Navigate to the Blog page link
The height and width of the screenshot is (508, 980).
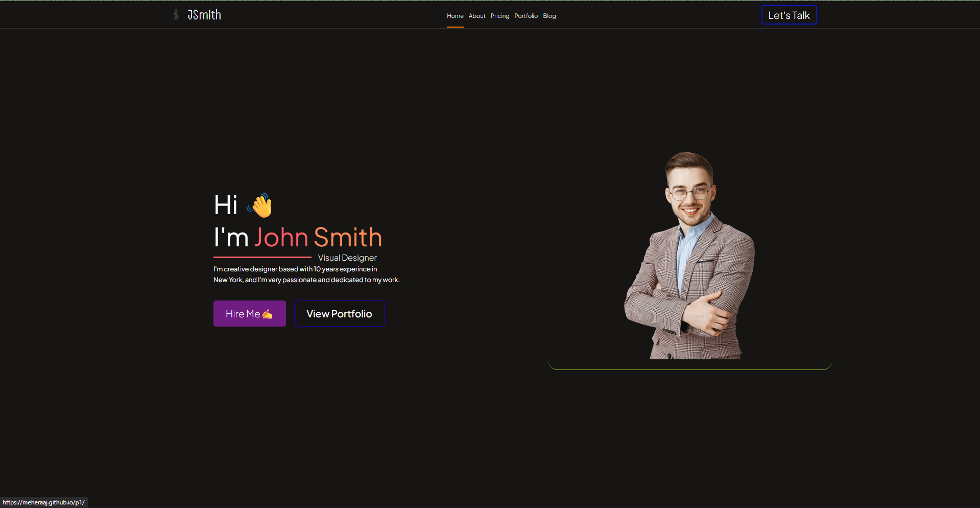[x=549, y=16]
